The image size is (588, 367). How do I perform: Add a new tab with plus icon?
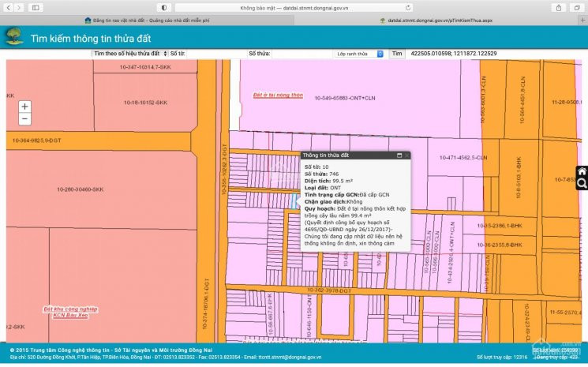pos(582,21)
